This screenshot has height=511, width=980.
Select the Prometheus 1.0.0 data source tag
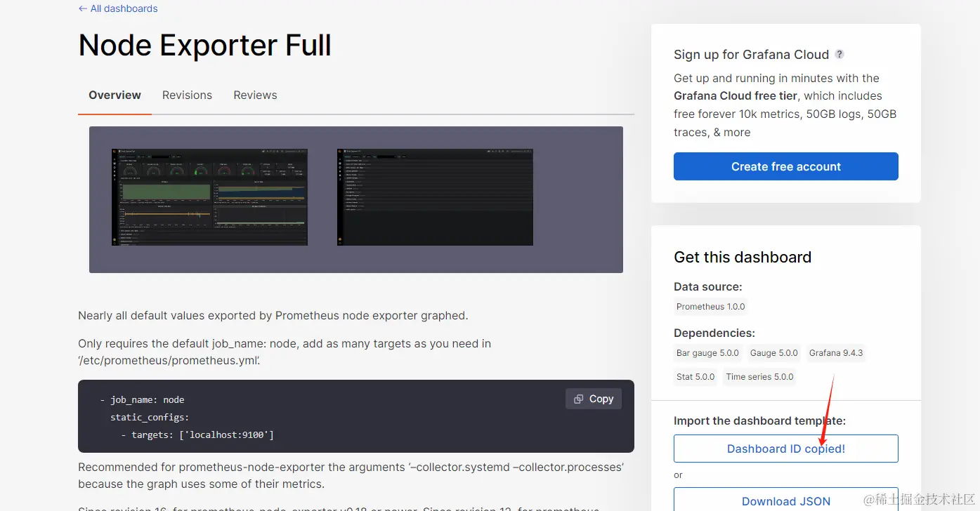point(710,307)
